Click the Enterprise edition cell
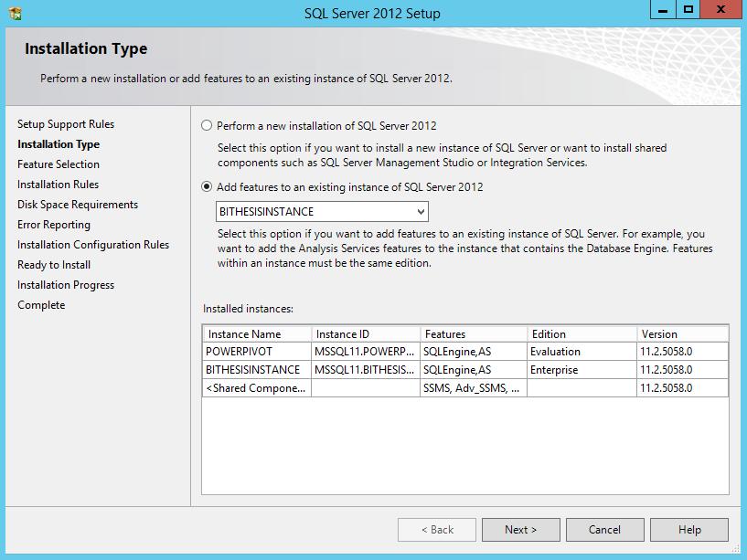The image size is (747, 560). click(582, 369)
